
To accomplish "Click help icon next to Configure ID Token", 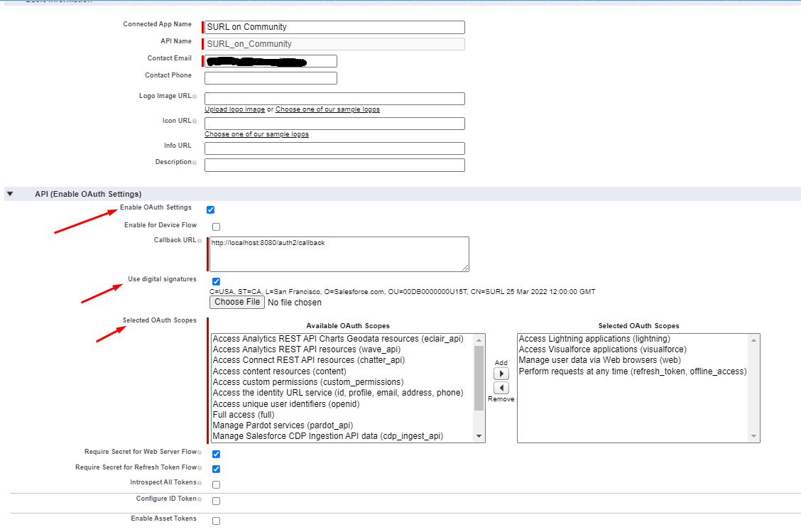I will point(200,499).
